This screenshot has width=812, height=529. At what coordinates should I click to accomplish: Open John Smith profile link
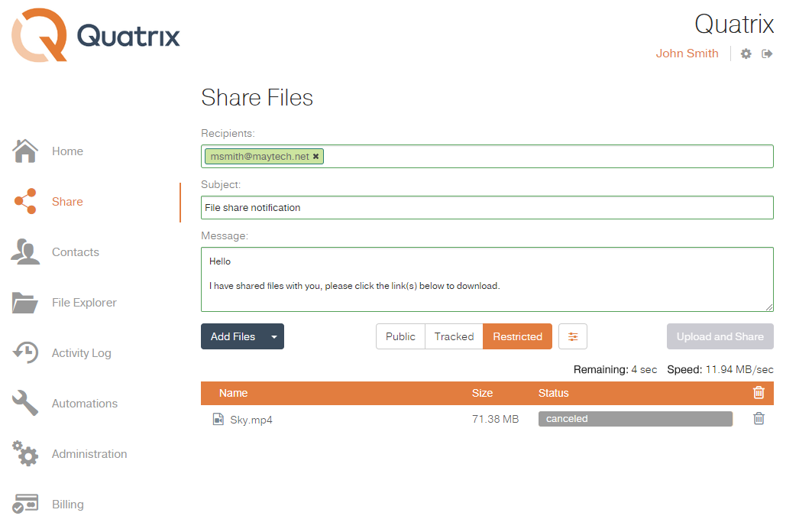[x=687, y=54]
